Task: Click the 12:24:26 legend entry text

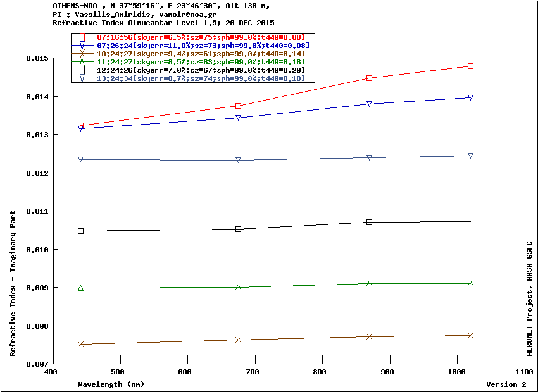Action: (201, 70)
